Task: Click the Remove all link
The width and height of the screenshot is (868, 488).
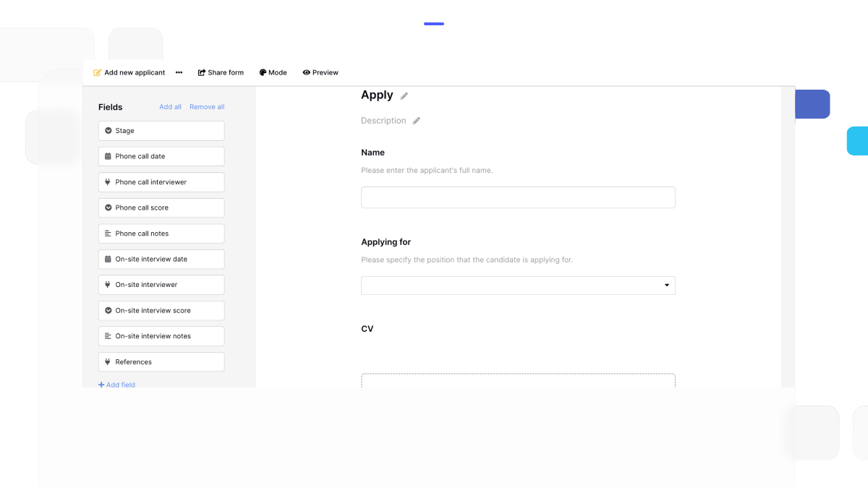Action: (x=207, y=107)
